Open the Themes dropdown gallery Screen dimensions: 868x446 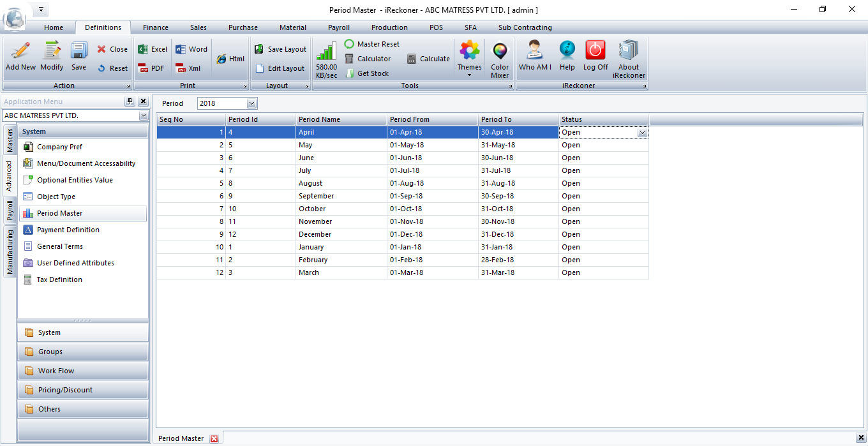(469, 57)
